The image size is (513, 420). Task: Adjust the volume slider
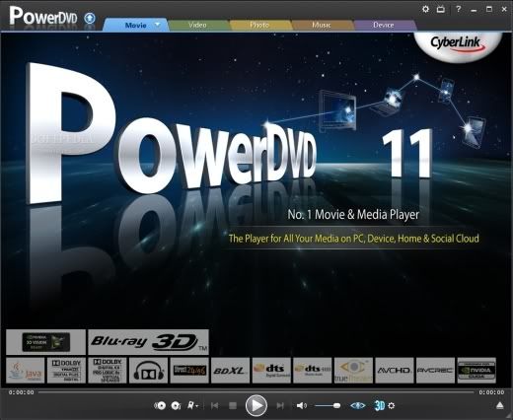(328, 406)
